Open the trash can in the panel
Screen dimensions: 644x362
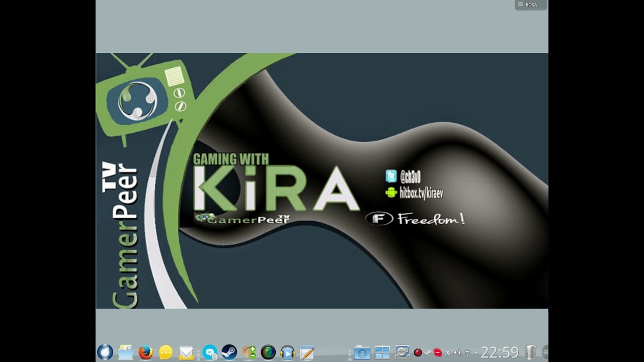click(530, 352)
